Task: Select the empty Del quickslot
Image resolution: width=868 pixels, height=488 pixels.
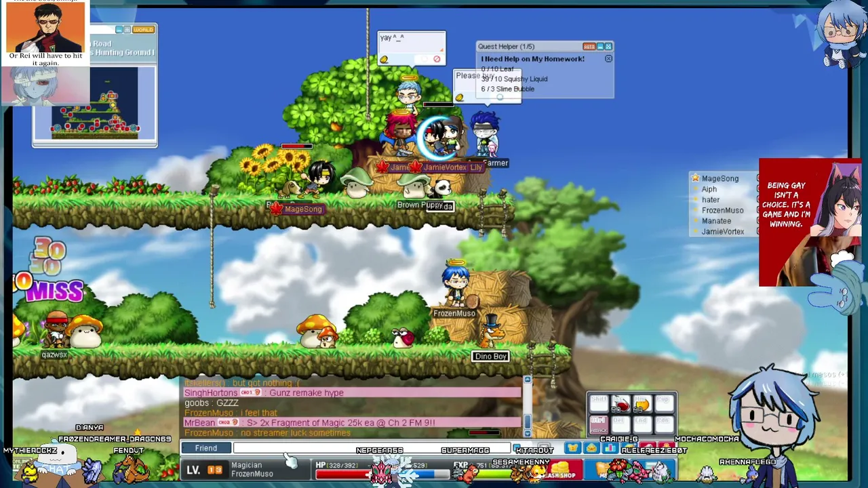Action: tap(620, 424)
